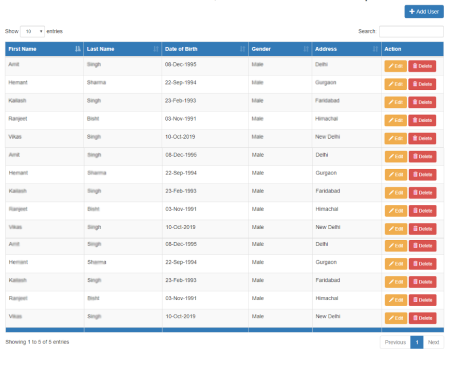Viewport: 450px width, 383px height.
Task: Edit the first Amit Singh row
Action: point(396,66)
